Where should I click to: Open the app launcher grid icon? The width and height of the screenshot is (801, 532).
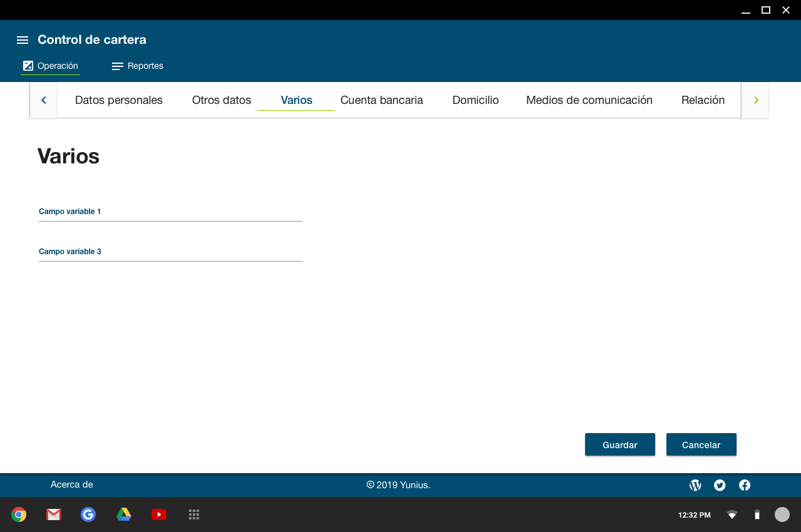coord(194,514)
